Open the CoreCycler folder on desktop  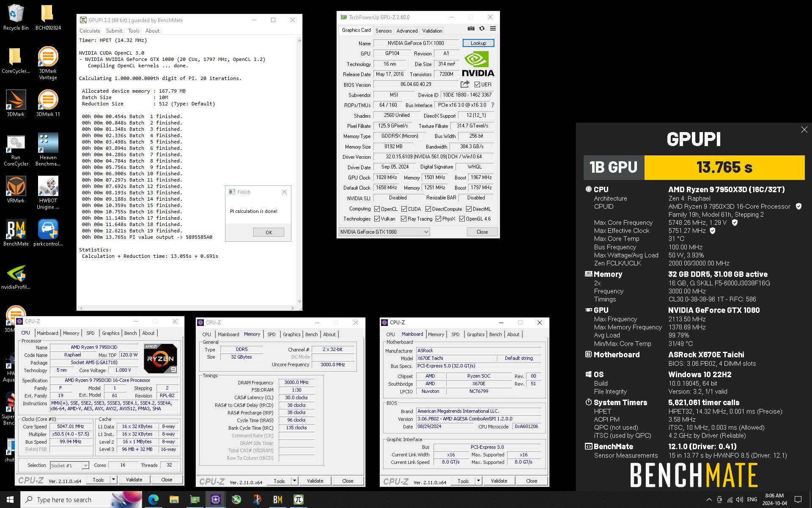click(x=16, y=61)
